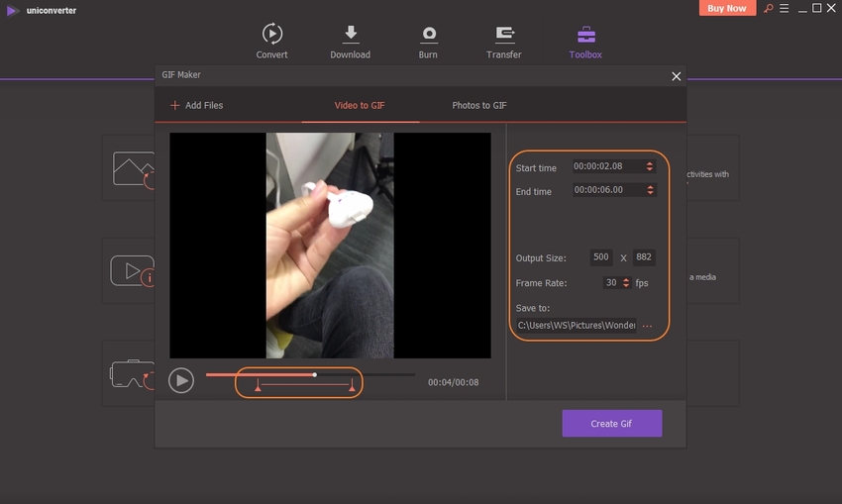
Task: Click the right trim end marker
Action: 353,389
